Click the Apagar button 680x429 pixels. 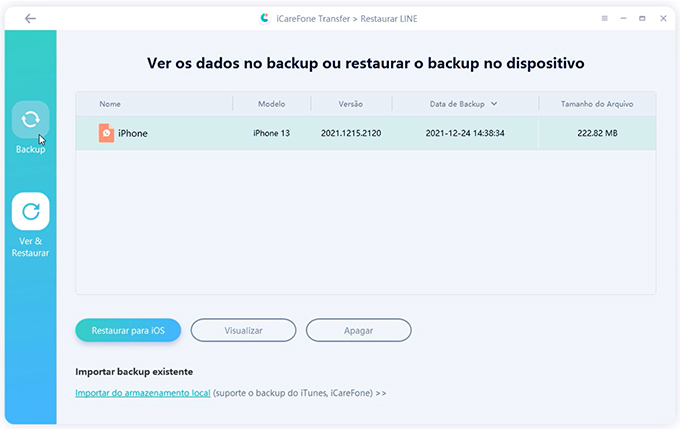(x=359, y=330)
